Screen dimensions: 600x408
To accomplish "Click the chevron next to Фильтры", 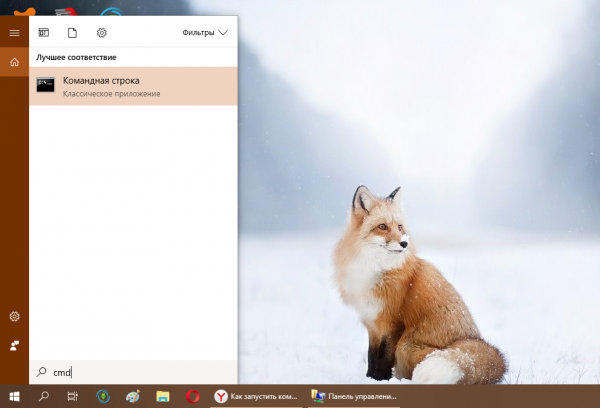I will pyautogui.click(x=223, y=33).
